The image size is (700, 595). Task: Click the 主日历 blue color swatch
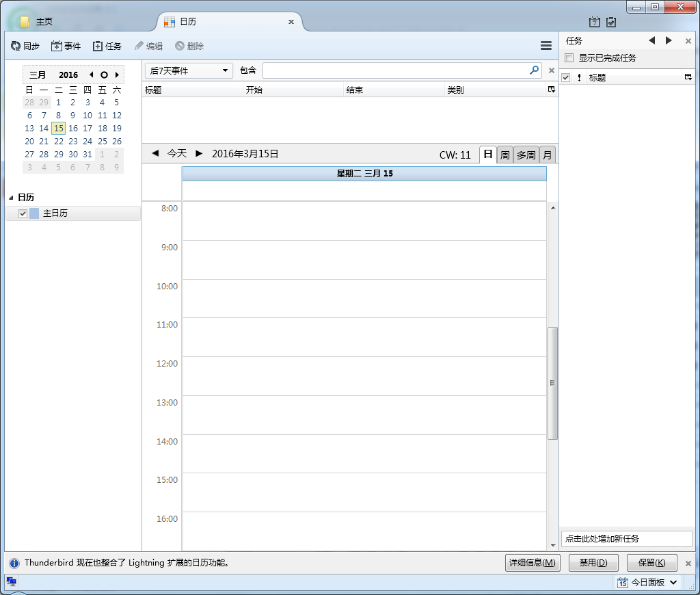(x=34, y=213)
